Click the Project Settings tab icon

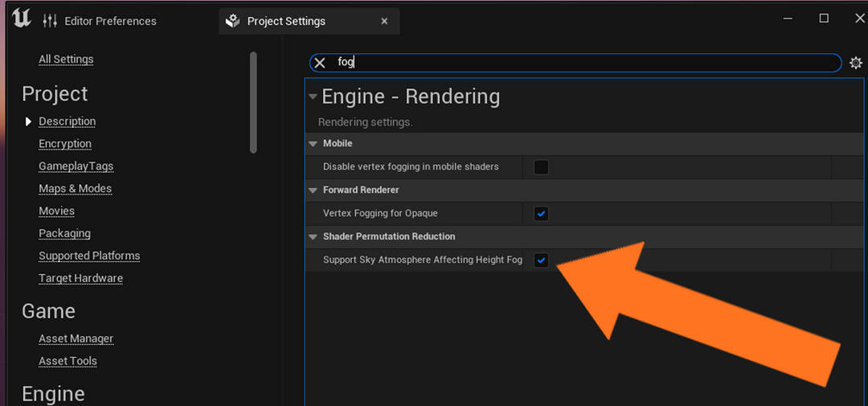point(233,21)
